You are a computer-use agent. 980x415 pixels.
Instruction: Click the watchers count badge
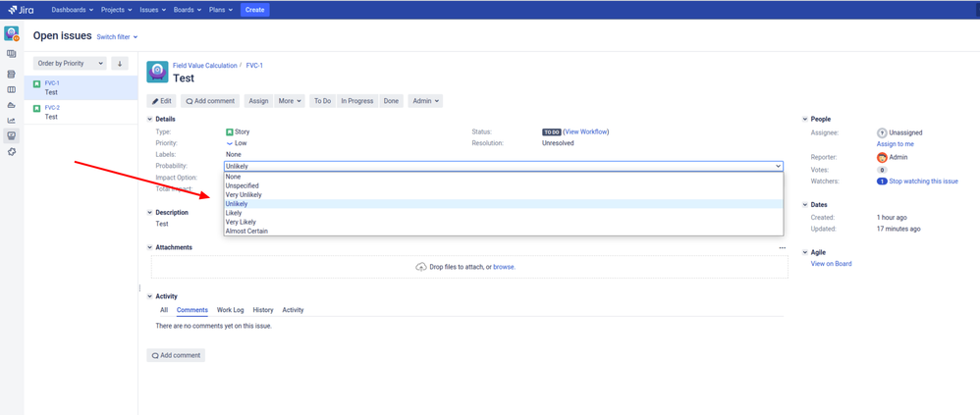[x=882, y=181]
